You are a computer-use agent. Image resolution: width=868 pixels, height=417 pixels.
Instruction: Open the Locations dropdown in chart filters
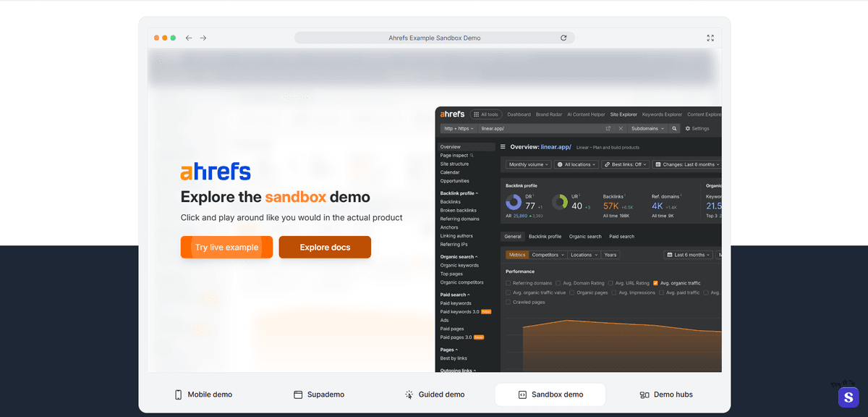click(x=584, y=255)
